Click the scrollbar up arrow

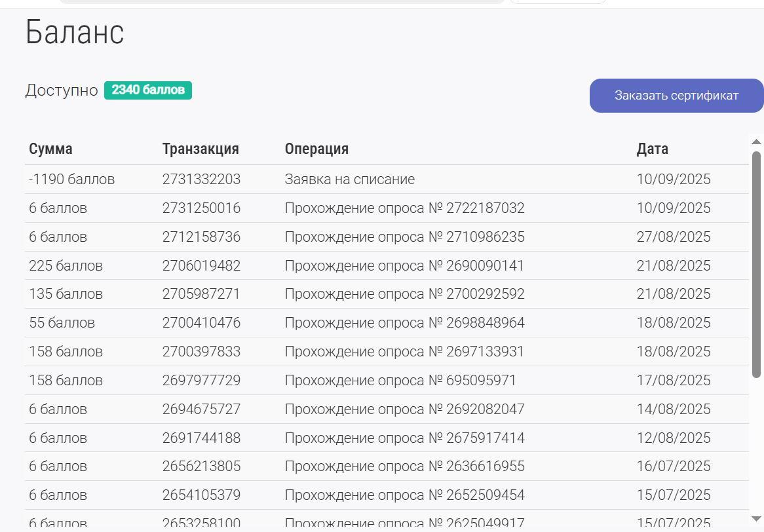point(756,142)
